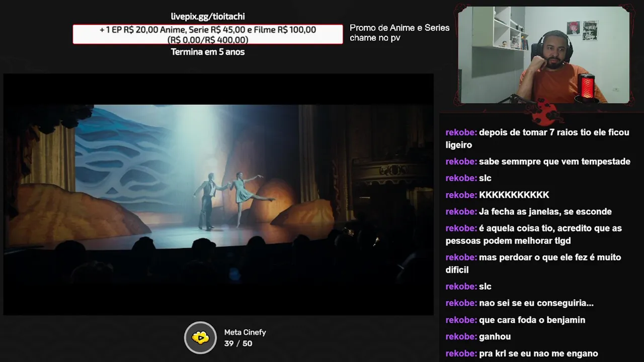Image resolution: width=644 pixels, height=362 pixels.
Task: Click the livepix.gg/tioitachi link text
Action: pyautogui.click(x=208, y=17)
